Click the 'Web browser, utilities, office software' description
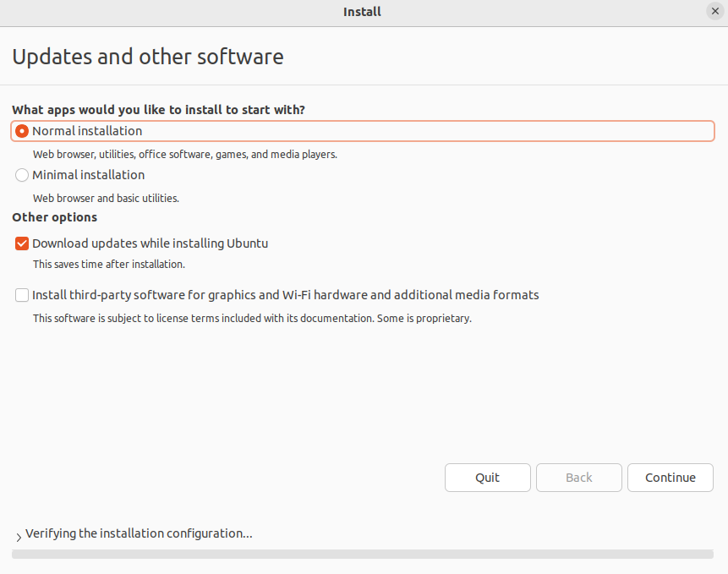 click(x=185, y=155)
